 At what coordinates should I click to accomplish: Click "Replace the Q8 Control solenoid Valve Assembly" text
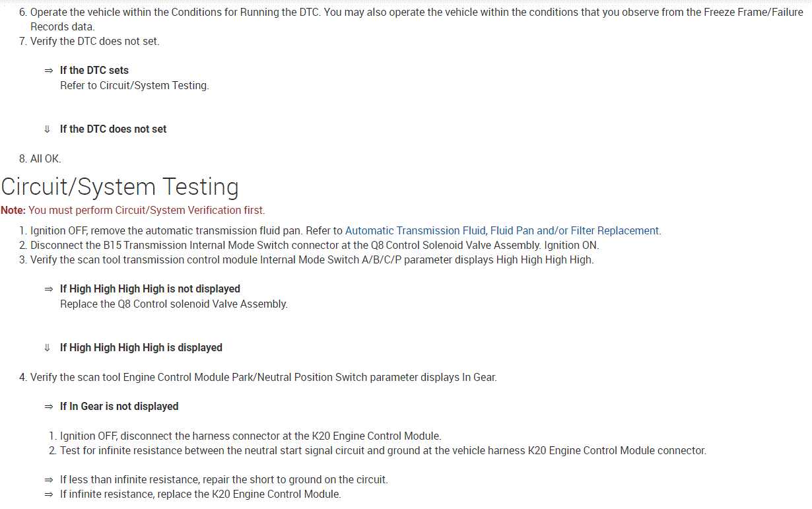coord(174,304)
